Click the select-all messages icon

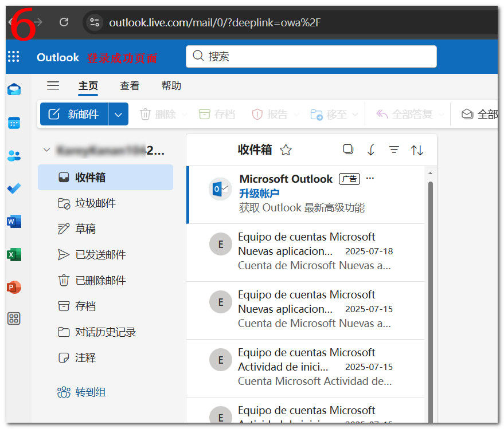(348, 149)
